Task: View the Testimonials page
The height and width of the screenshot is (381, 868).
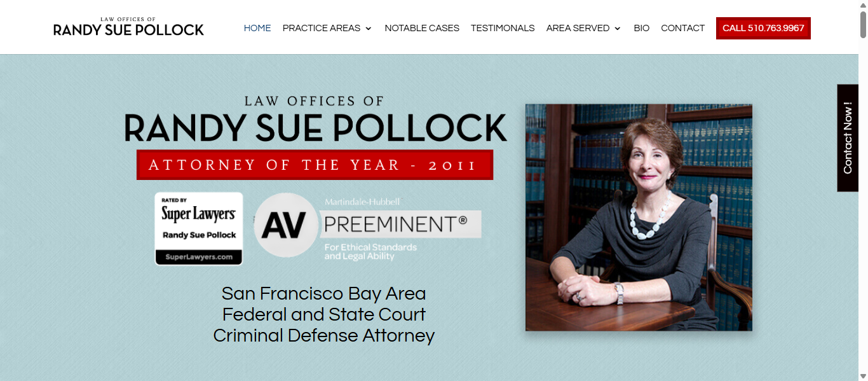Action: 503,28
